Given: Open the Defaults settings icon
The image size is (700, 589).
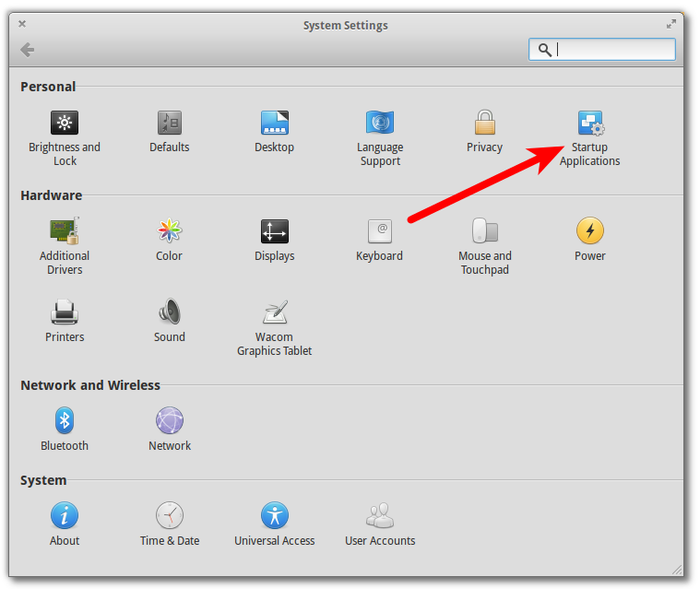Looking at the screenshot, I should click(170, 123).
